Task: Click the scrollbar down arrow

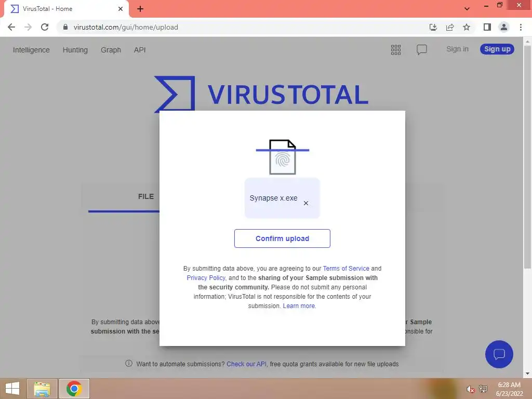Action: [x=527, y=374]
